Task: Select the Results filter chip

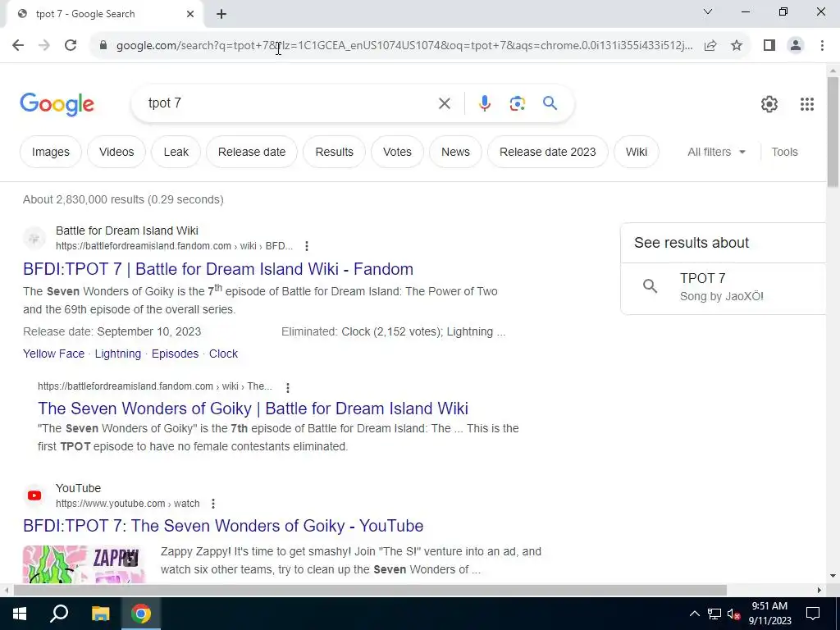Action: pyautogui.click(x=335, y=152)
